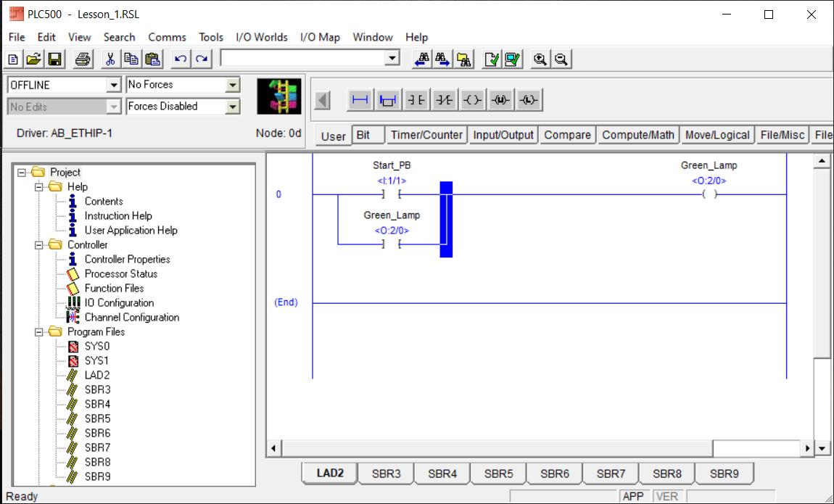Viewport: 834px width, 504px height.
Task: Copy selection with the copy icon
Action: [x=131, y=59]
